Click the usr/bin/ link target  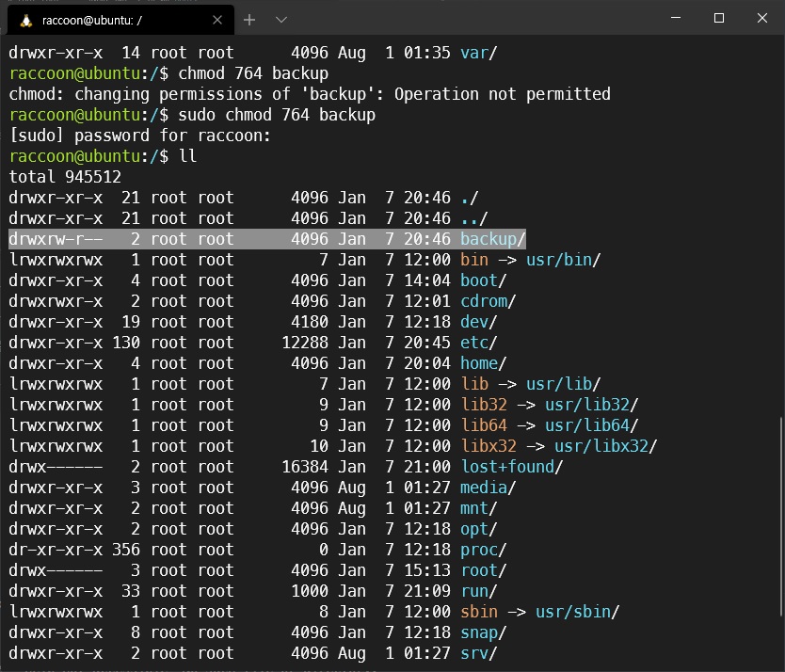tap(563, 260)
